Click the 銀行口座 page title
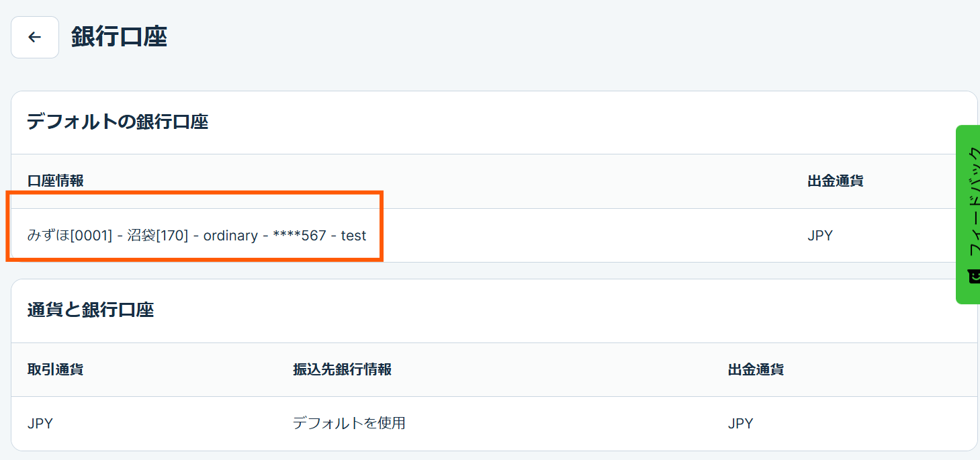 119,38
